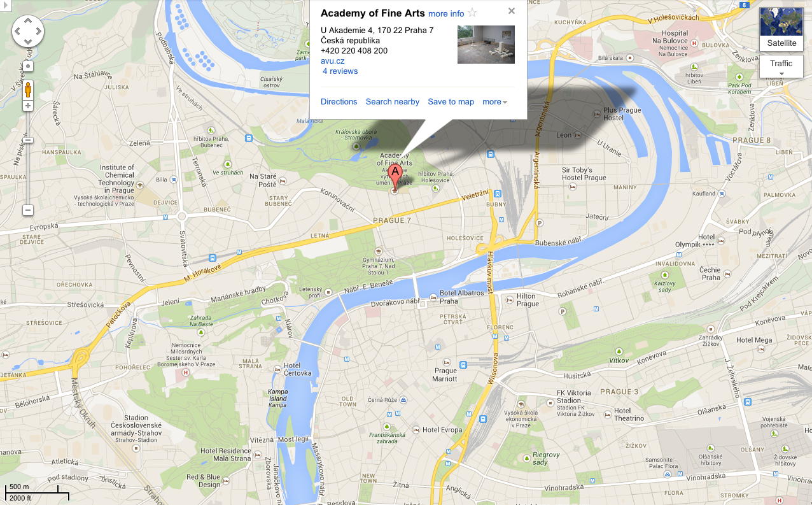Expand the Traffic layers dropdown arrow

point(781,74)
